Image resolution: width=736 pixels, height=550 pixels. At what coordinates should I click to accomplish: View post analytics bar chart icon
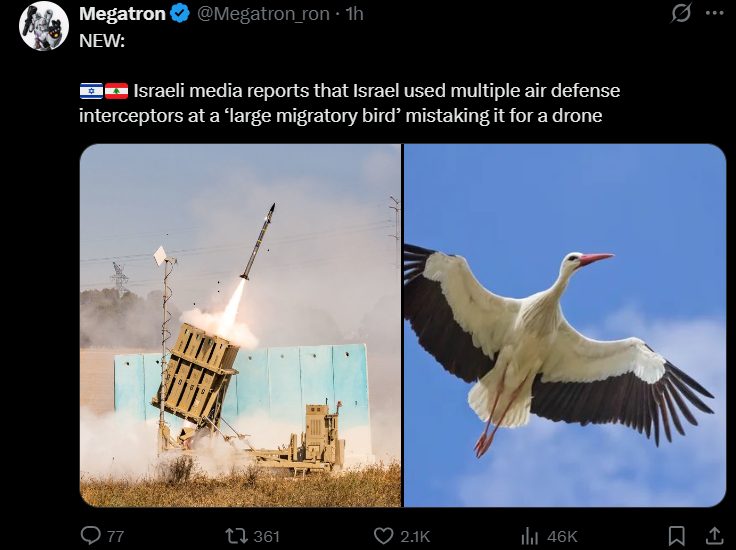tap(530, 535)
